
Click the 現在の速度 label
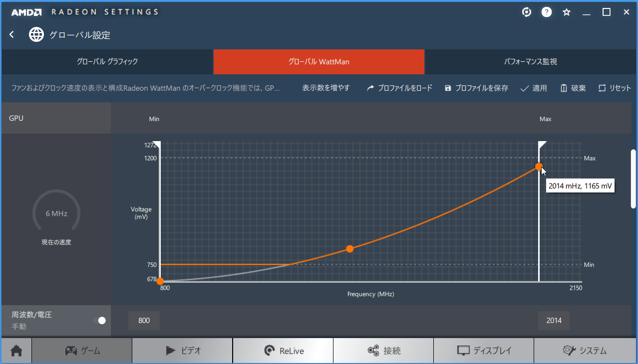(56, 242)
